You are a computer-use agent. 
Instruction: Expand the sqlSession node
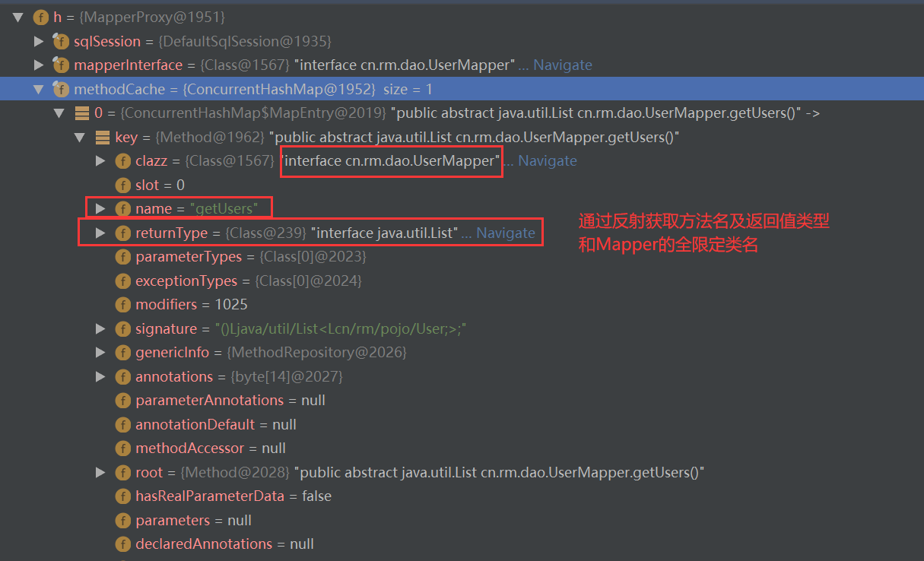(x=40, y=41)
